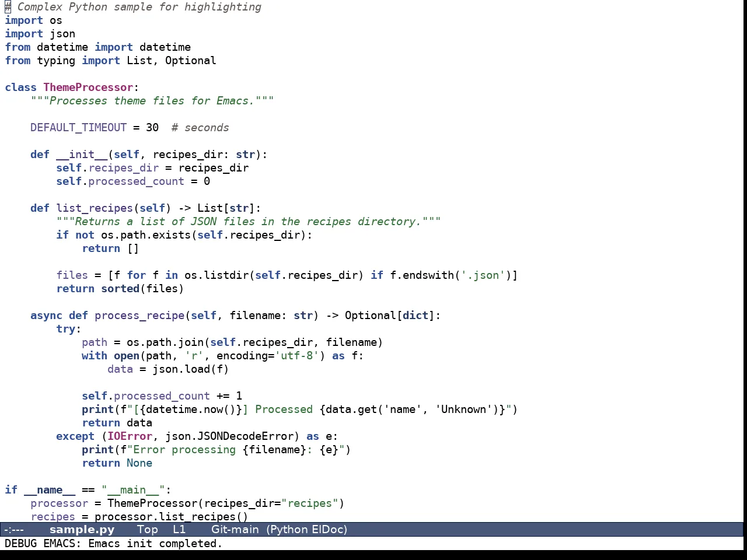Click os.path.exists in the if statement

[146, 235]
